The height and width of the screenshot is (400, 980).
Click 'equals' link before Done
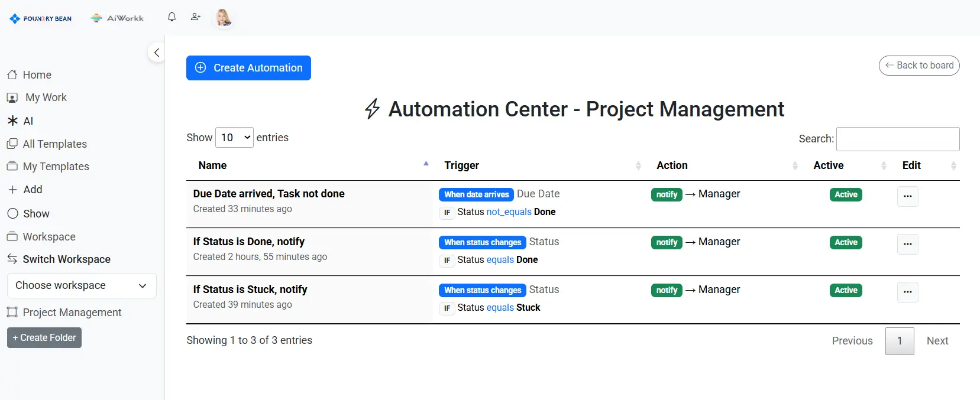tap(500, 260)
